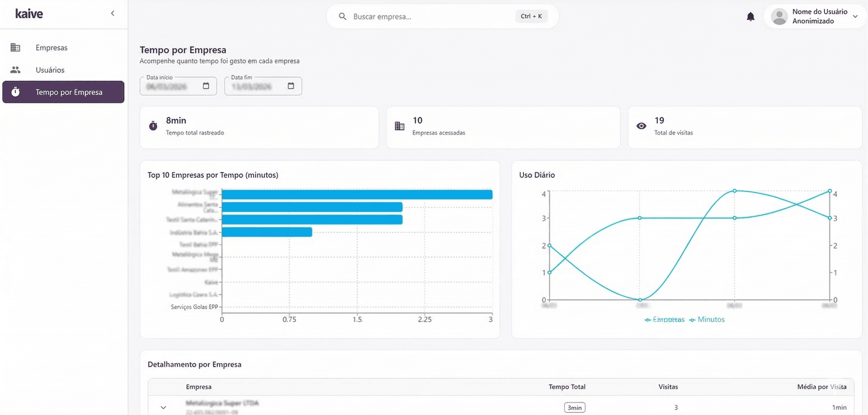Click the 3min time badge in the table
The image size is (868, 415).
[x=574, y=407]
